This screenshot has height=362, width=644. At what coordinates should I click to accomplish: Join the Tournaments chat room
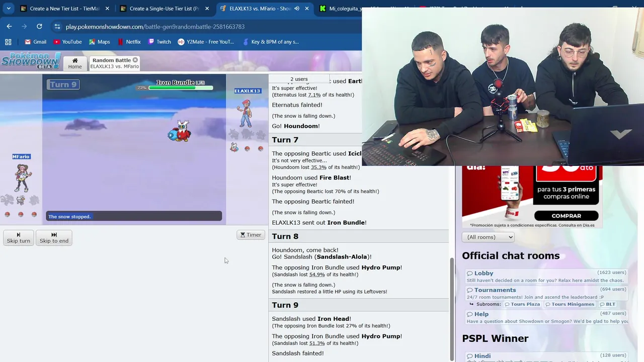click(546, 293)
